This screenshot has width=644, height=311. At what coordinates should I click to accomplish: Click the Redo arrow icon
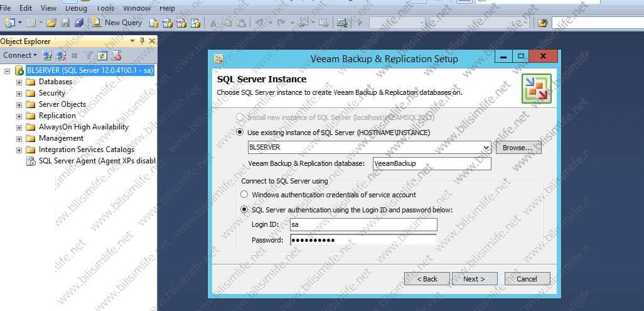281,23
